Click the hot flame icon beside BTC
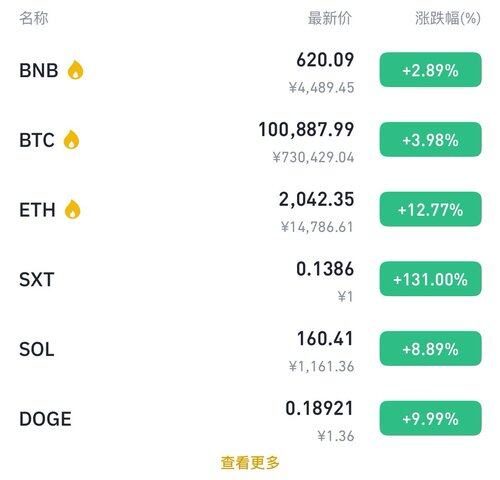The width and height of the screenshot is (500, 480). pos(71,140)
